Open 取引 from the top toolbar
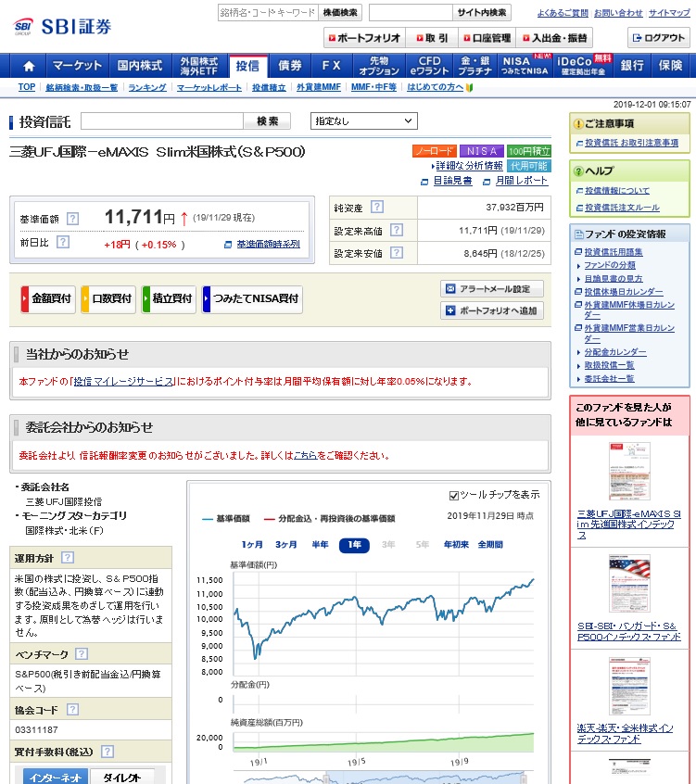The width and height of the screenshot is (696, 784). (x=433, y=38)
